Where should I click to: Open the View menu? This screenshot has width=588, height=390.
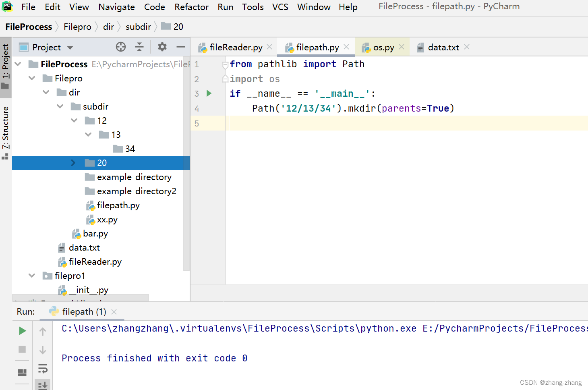click(79, 7)
